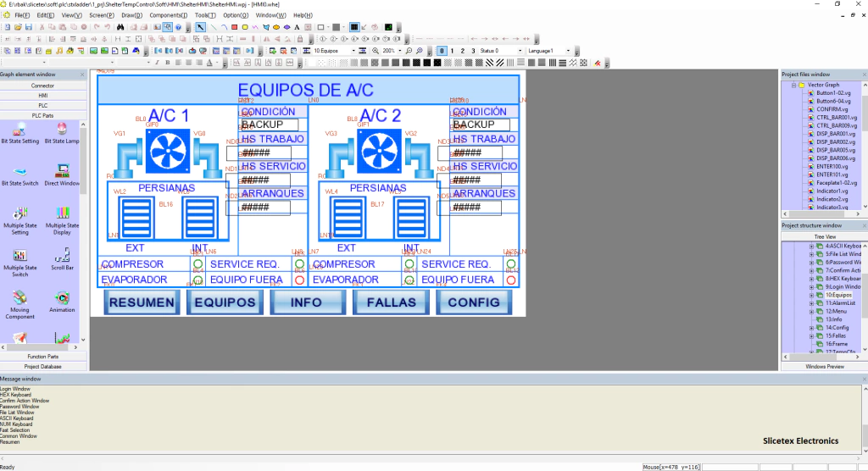Screen dimensions: 868x471
Task: Open the Components menu
Action: tap(169, 15)
